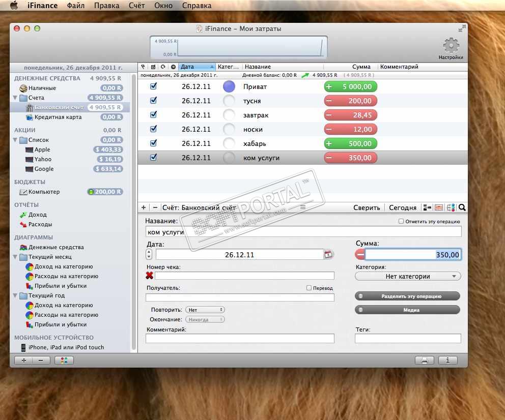Click the colored dots button in sidebar footer

[64, 361]
